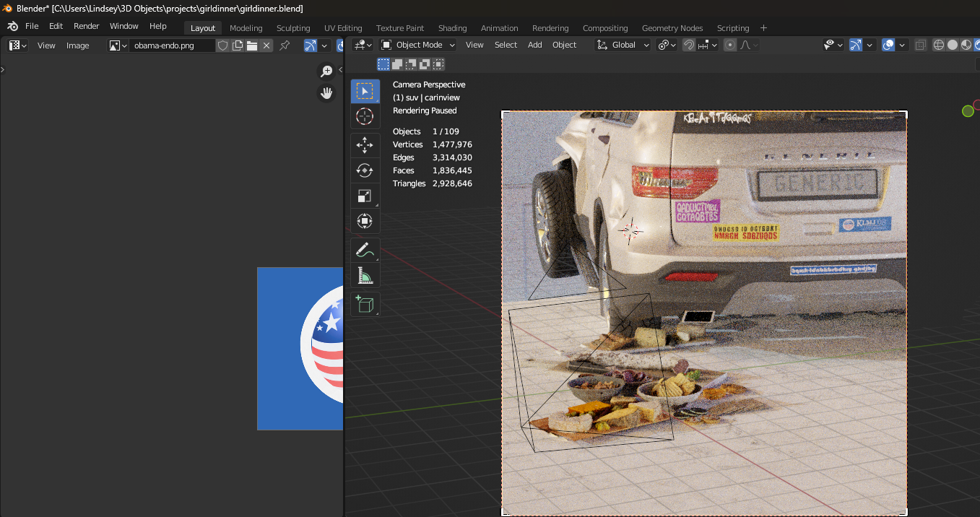Switch to the Sculpting workspace tab

tap(293, 28)
